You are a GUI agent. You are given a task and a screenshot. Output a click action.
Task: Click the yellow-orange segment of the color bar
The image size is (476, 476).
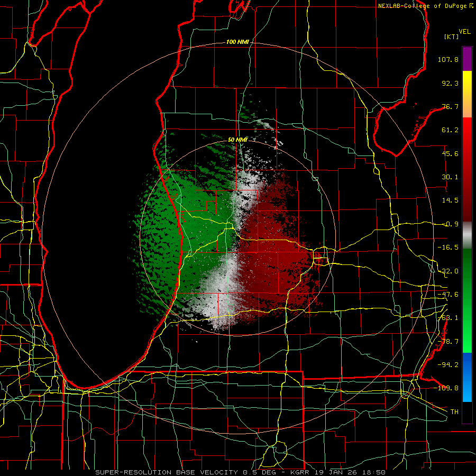coord(467,94)
